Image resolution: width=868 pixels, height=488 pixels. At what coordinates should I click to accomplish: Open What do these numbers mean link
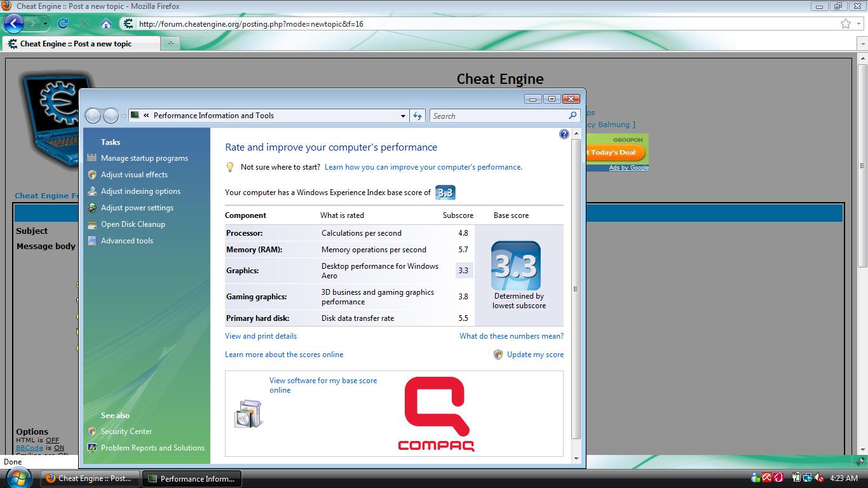coord(512,336)
